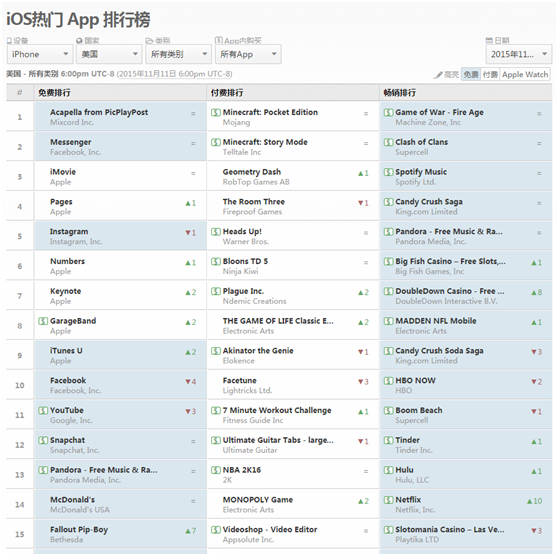Viewport: 558px width, 556px height.
Task: Open the Instagram app link
Action: tap(69, 231)
